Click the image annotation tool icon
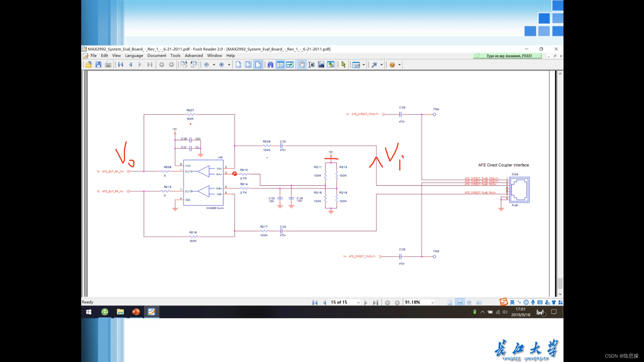This screenshot has width=644, height=362. [331, 65]
